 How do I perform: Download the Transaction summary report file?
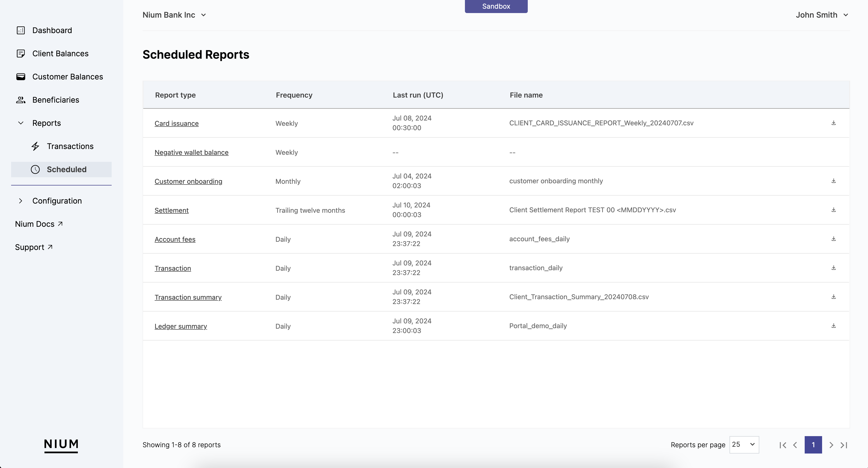pos(834,297)
